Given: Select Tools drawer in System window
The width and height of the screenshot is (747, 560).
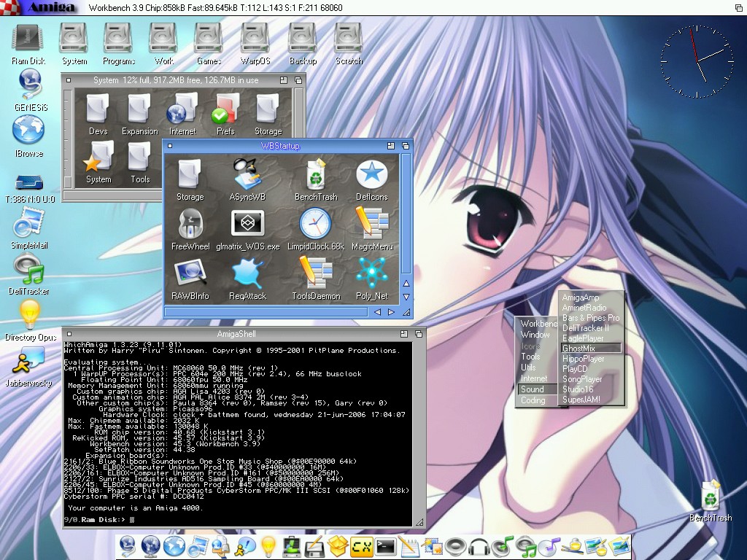Looking at the screenshot, I should [140, 163].
